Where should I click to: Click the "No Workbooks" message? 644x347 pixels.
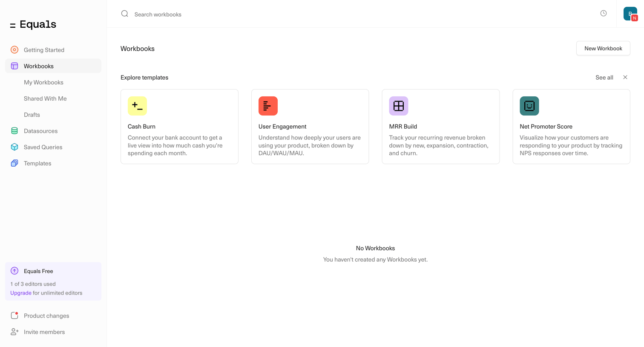point(375,248)
